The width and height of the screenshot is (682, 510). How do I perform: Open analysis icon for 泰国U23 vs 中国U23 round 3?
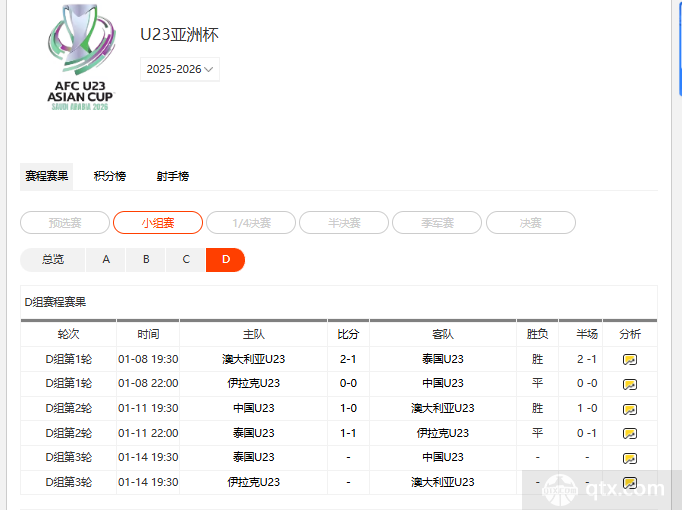pyautogui.click(x=629, y=458)
